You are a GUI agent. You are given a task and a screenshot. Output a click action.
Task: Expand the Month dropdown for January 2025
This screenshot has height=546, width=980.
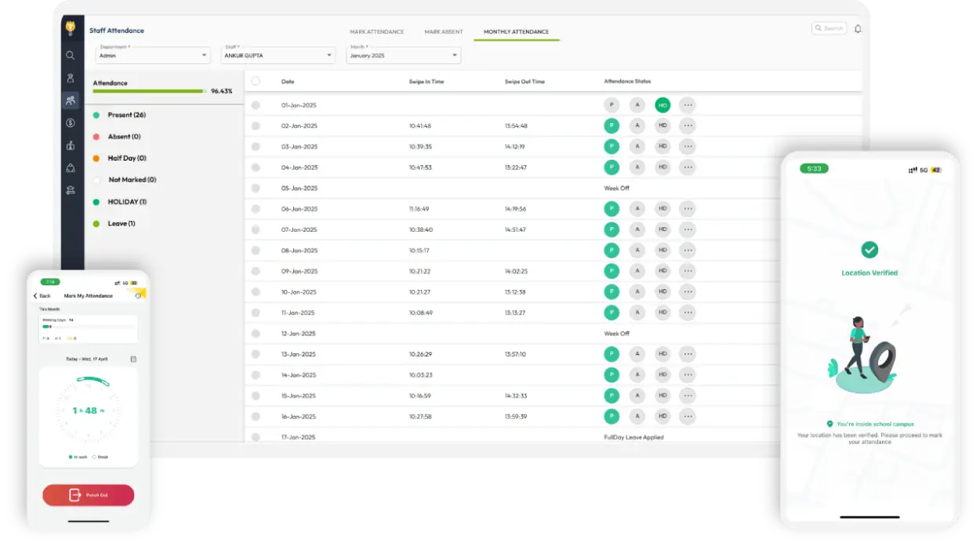tap(403, 55)
